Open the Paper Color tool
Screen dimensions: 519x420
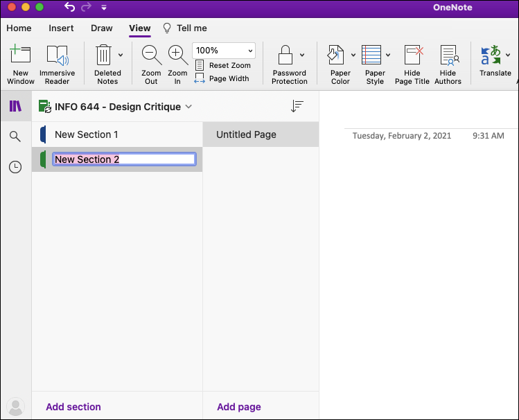(335, 55)
